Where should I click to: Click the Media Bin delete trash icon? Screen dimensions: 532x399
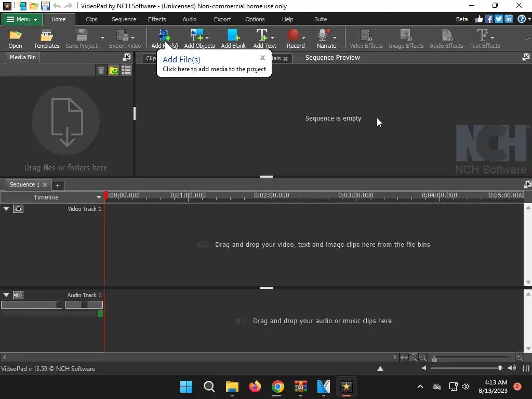[x=101, y=70]
